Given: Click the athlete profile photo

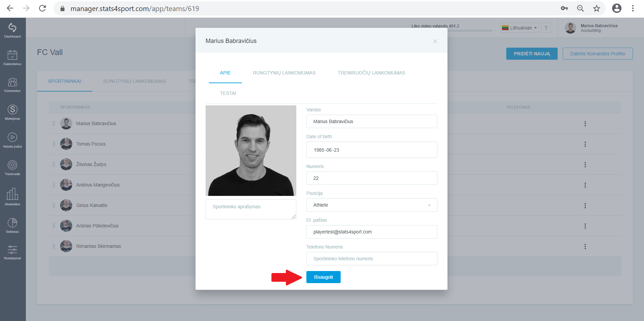Looking at the screenshot, I should point(251,151).
